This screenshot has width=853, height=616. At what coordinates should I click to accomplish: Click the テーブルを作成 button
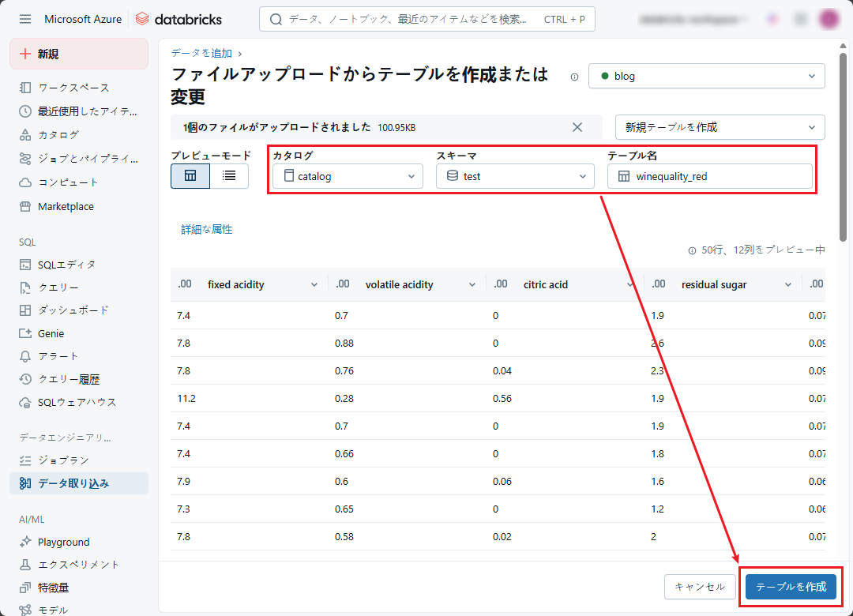point(791,587)
